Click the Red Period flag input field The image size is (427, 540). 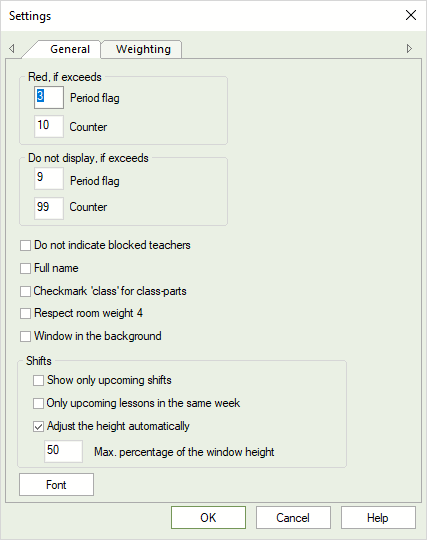click(49, 97)
